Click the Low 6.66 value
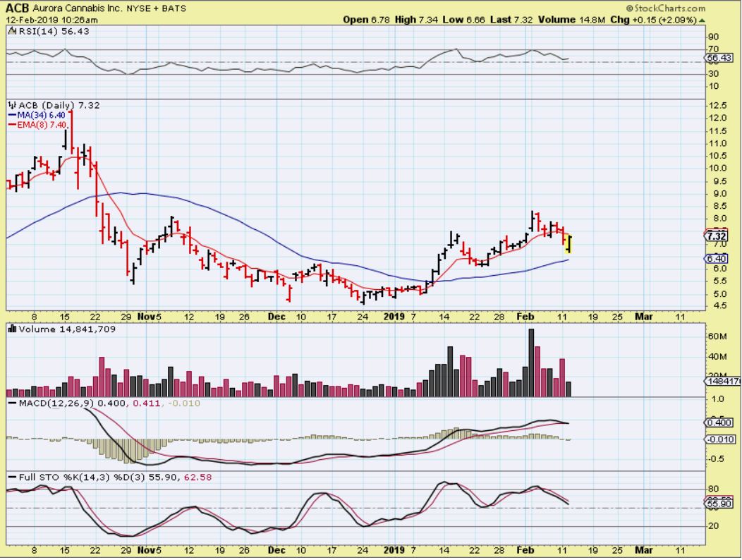 point(464,20)
